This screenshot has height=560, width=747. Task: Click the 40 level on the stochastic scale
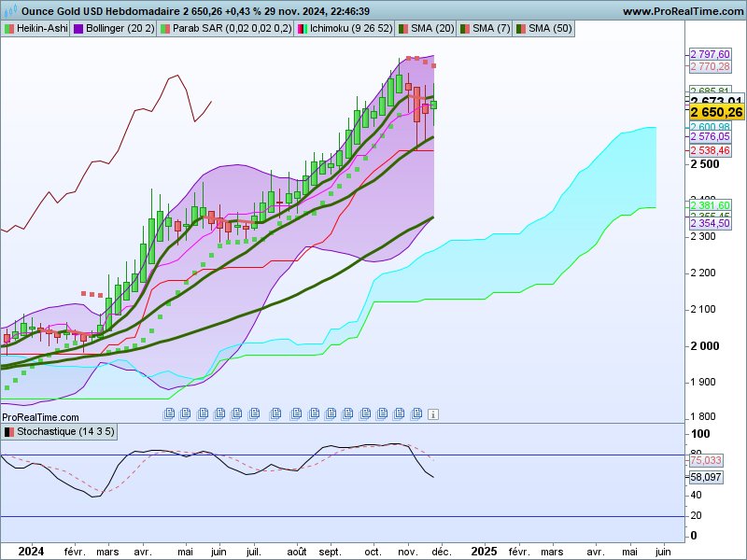[x=696, y=496]
